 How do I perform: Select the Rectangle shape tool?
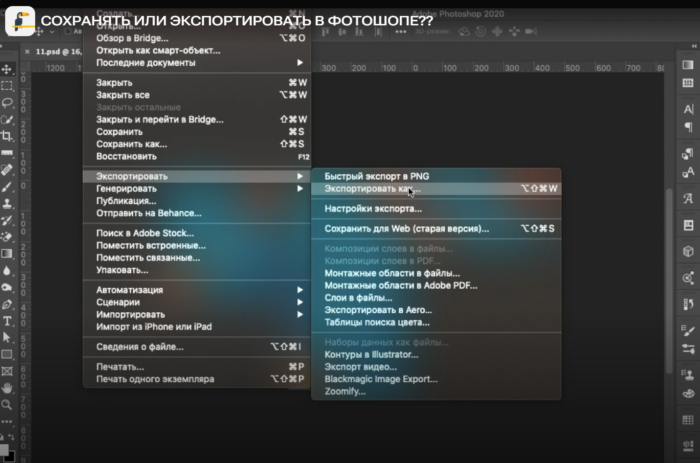[7, 355]
